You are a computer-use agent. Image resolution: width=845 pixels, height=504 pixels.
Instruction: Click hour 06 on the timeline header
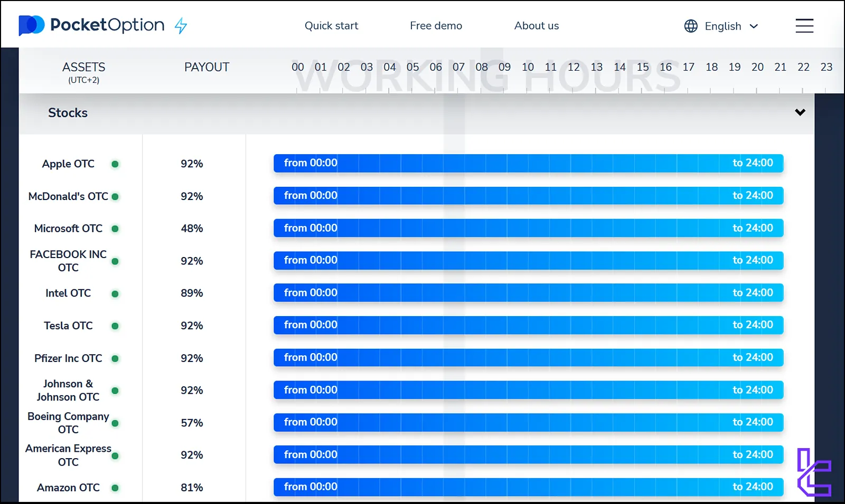(x=436, y=67)
